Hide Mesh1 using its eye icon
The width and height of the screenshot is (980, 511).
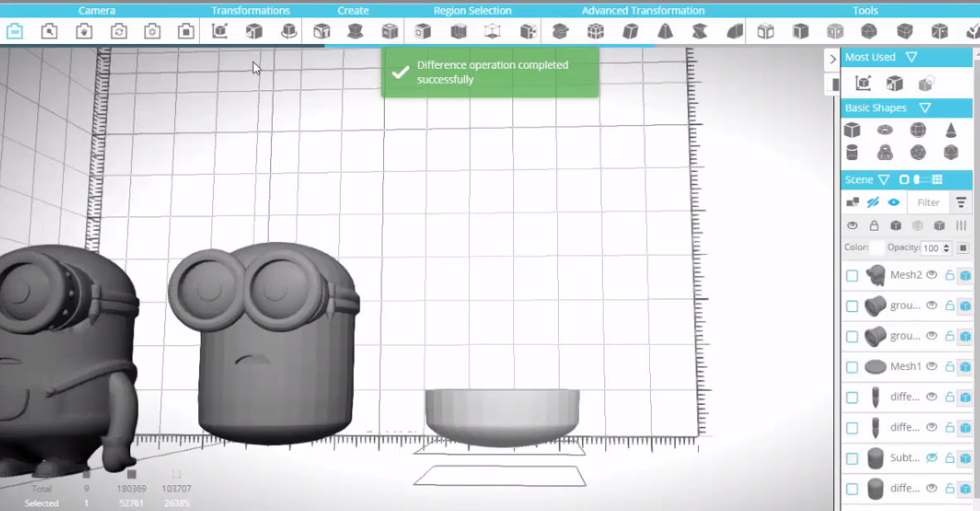tap(932, 367)
